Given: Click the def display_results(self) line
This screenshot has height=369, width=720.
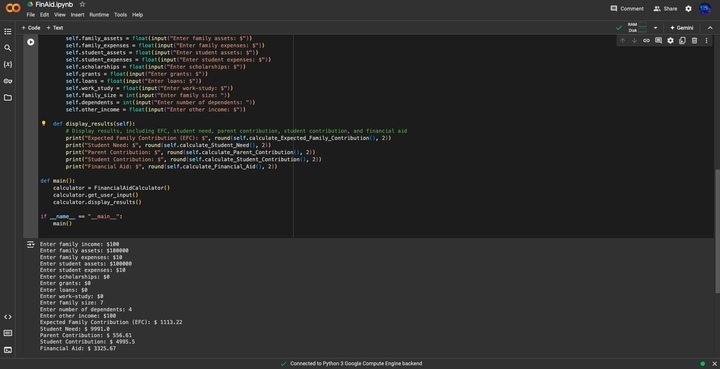Looking at the screenshot, I should coord(94,124).
